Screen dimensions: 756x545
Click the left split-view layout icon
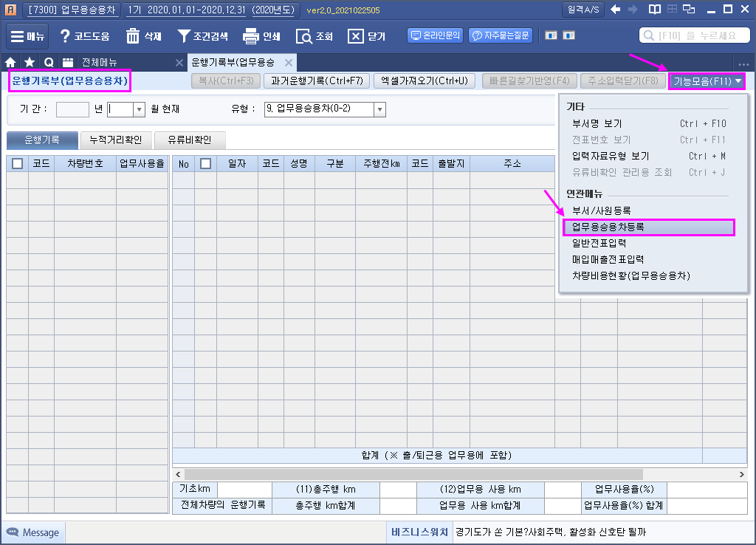[x=551, y=35]
